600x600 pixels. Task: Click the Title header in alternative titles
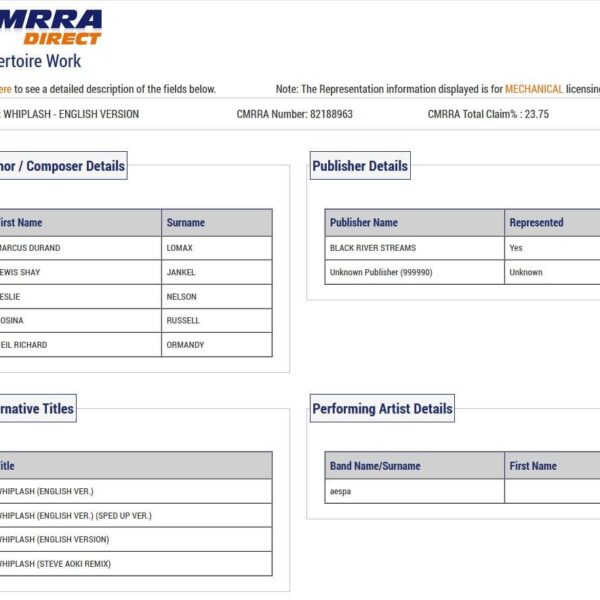136,466
